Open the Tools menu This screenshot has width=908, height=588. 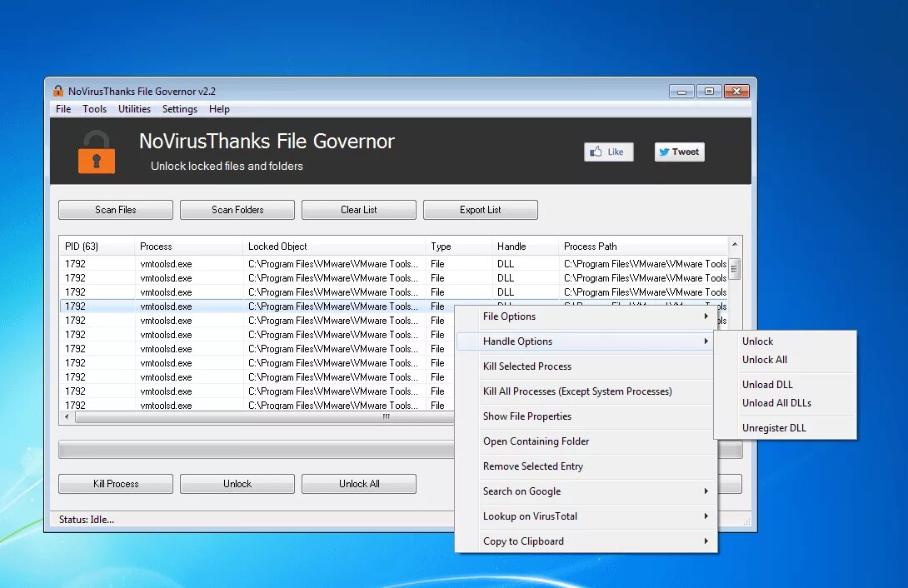click(x=94, y=109)
